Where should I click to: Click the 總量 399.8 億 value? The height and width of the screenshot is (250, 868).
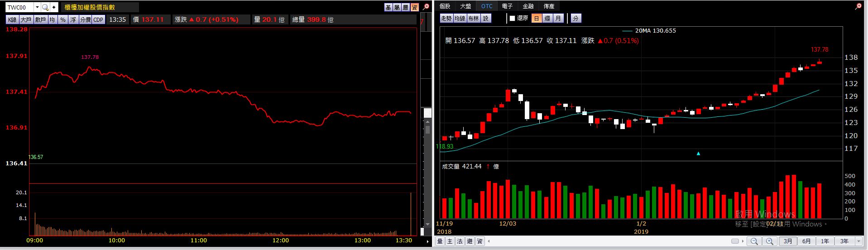tap(313, 19)
